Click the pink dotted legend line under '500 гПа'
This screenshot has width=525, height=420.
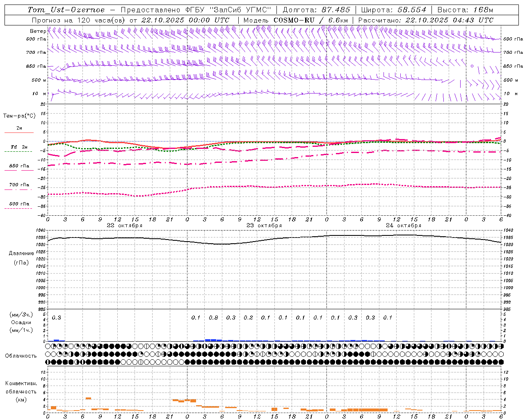click(18, 209)
